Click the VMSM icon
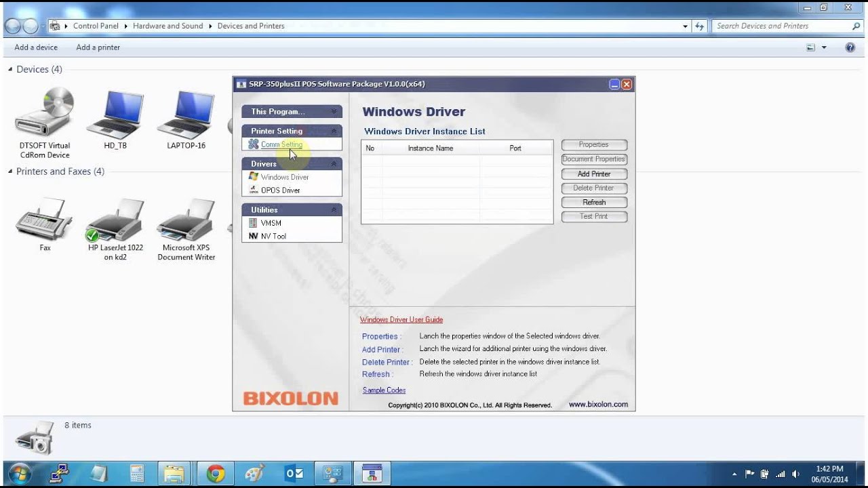868x488 pixels. coord(253,223)
